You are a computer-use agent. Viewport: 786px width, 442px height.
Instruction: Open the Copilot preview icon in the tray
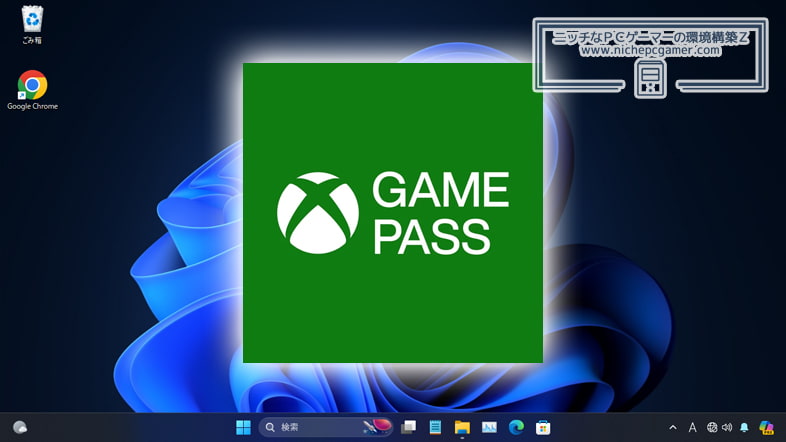(766, 427)
